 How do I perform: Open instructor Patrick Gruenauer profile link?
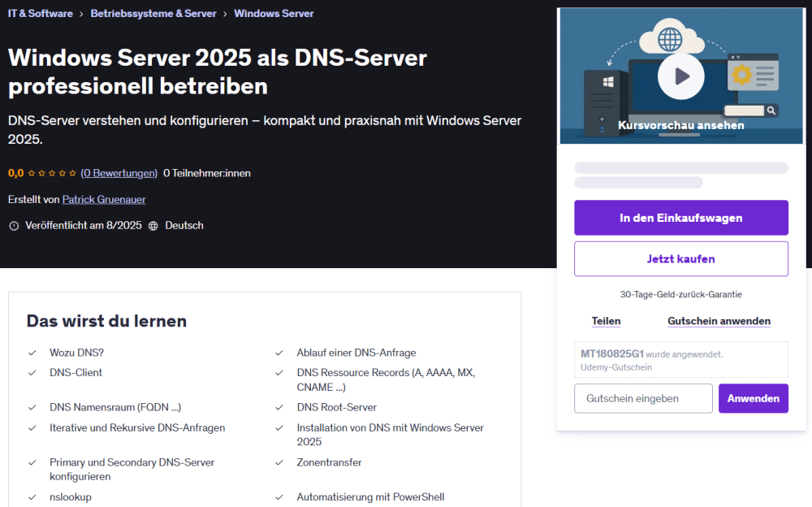click(x=104, y=199)
